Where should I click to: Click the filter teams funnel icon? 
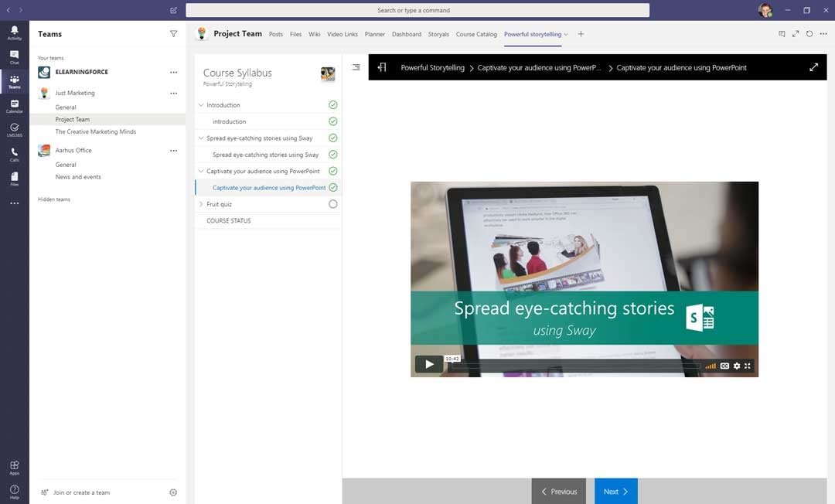coord(174,33)
